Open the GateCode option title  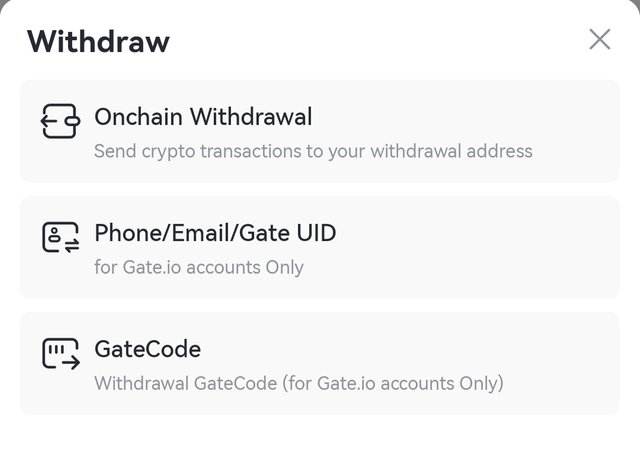pyautogui.click(x=148, y=349)
